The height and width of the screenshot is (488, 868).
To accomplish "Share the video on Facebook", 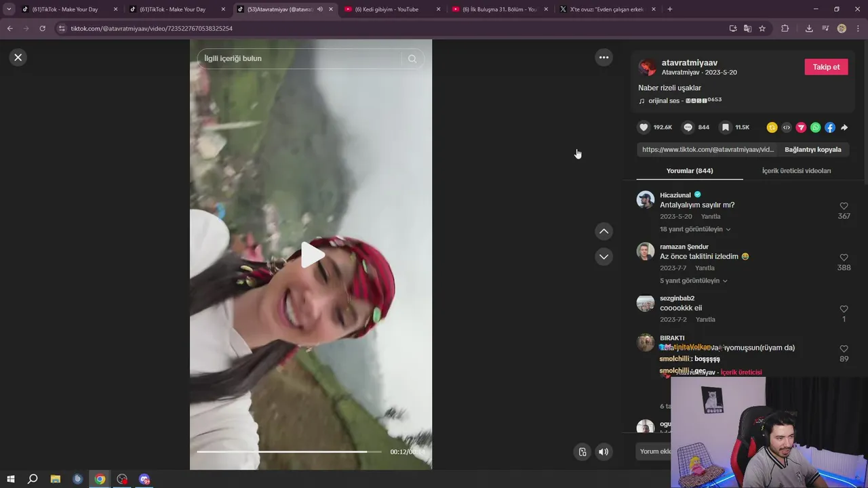I will pos(830,127).
